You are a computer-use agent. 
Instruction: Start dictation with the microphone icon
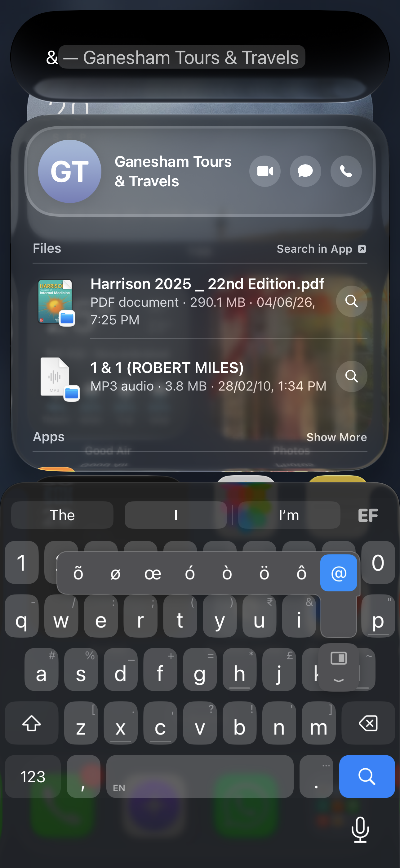360,830
